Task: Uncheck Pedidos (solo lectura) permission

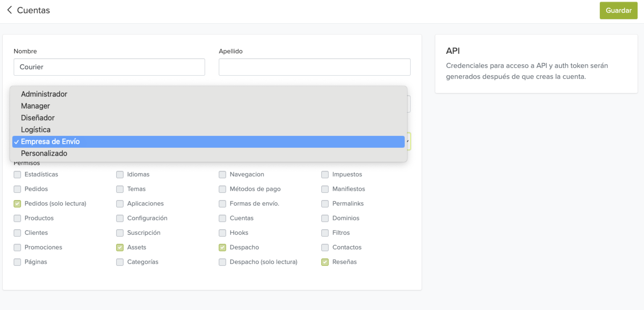Action: [17, 204]
